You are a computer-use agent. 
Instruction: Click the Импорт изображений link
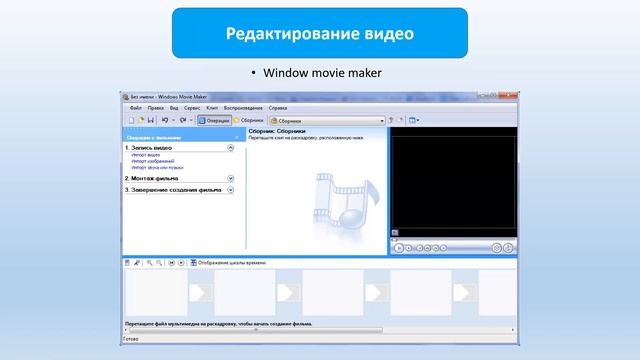point(153,161)
